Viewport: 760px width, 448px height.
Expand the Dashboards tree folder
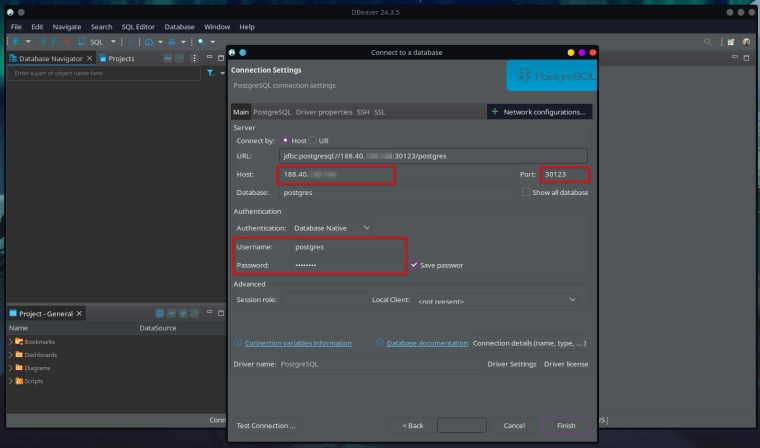(x=11, y=355)
